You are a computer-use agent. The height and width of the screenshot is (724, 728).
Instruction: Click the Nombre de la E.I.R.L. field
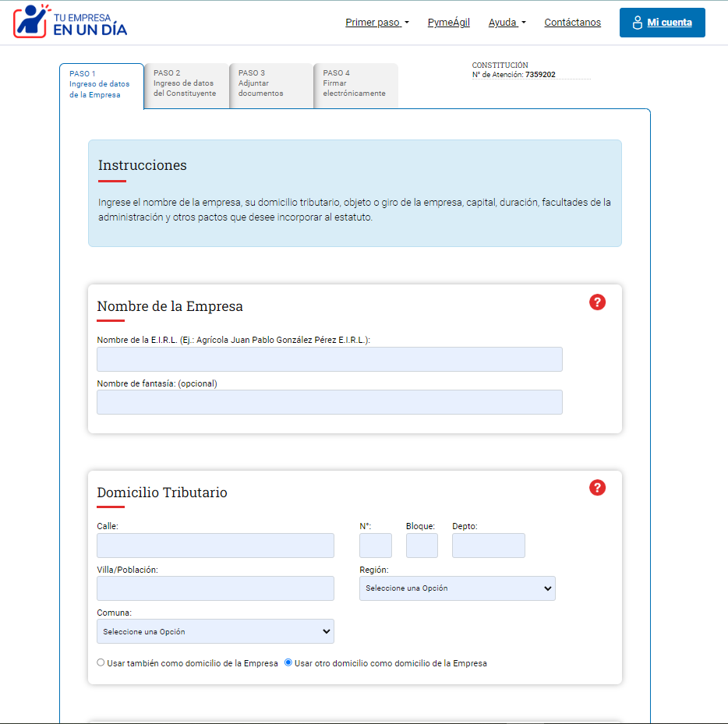[329, 359]
